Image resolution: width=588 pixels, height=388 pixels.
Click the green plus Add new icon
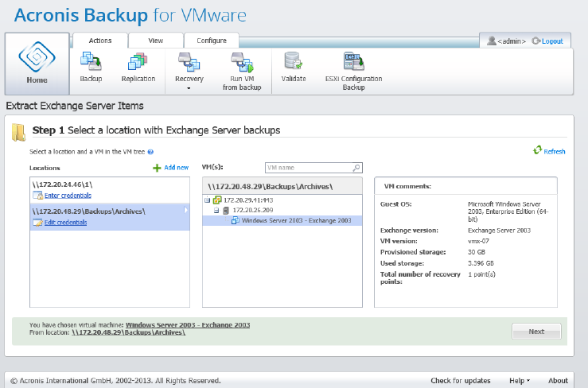[157, 168]
